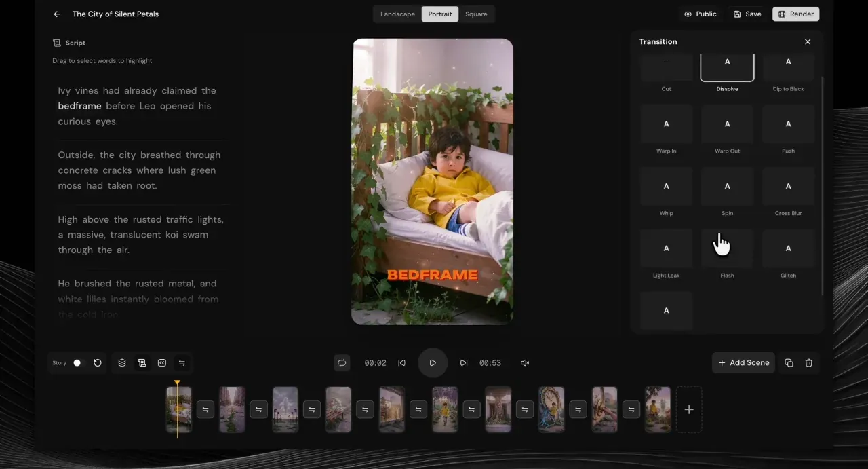The height and width of the screenshot is (469, 868).
Task: Delete the scene with the trash icon
Action: click(809, 362)
